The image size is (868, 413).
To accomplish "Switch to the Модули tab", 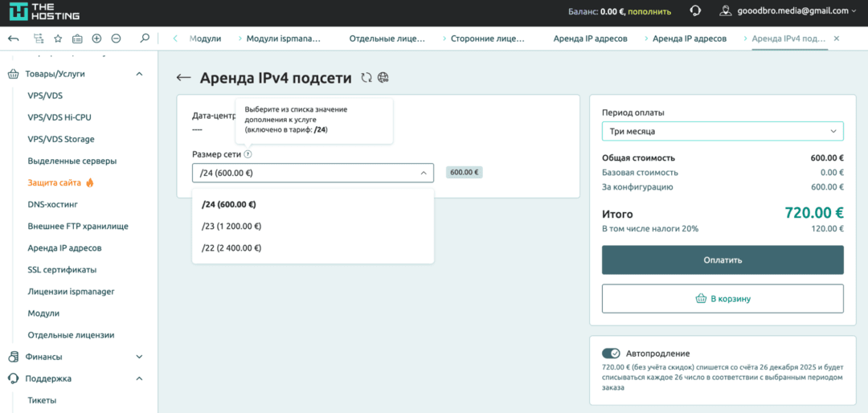I will point(206,39).
